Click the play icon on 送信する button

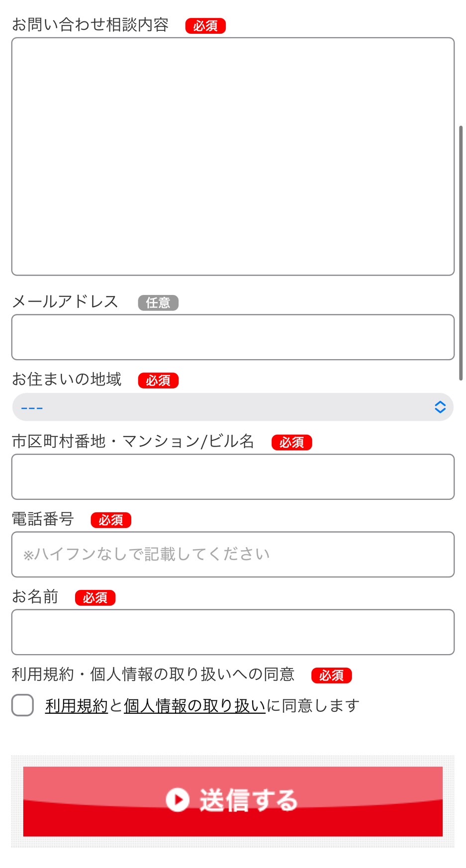tap(178, 800)
